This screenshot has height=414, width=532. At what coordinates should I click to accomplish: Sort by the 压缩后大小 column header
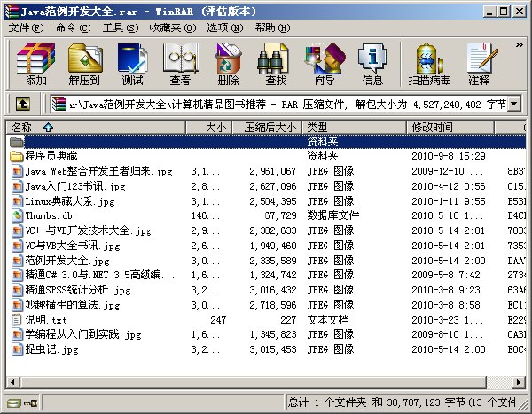(267, 128)
